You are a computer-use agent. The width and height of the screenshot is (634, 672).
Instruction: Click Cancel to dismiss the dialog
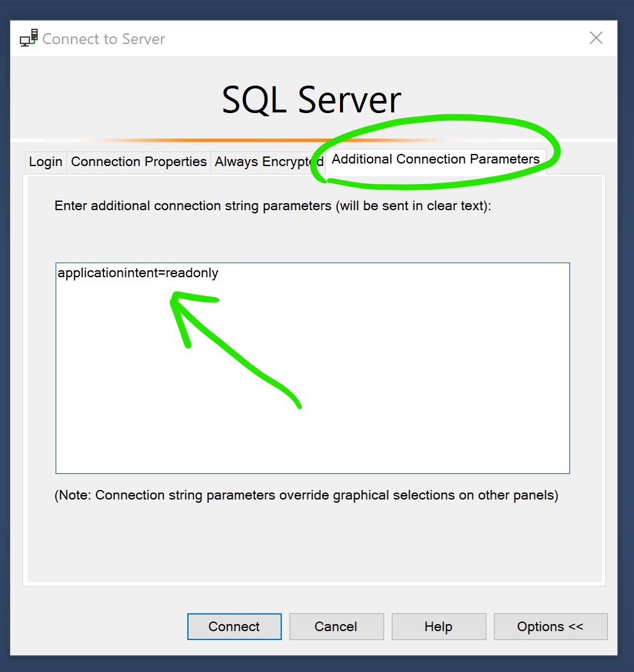[x=336, y=627]
